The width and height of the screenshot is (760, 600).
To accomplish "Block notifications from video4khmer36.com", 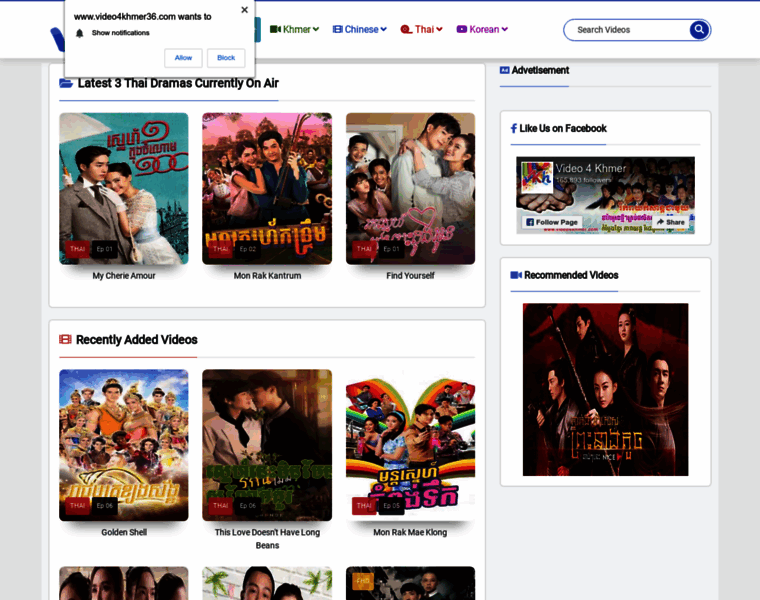I will [x=226, y=58].
